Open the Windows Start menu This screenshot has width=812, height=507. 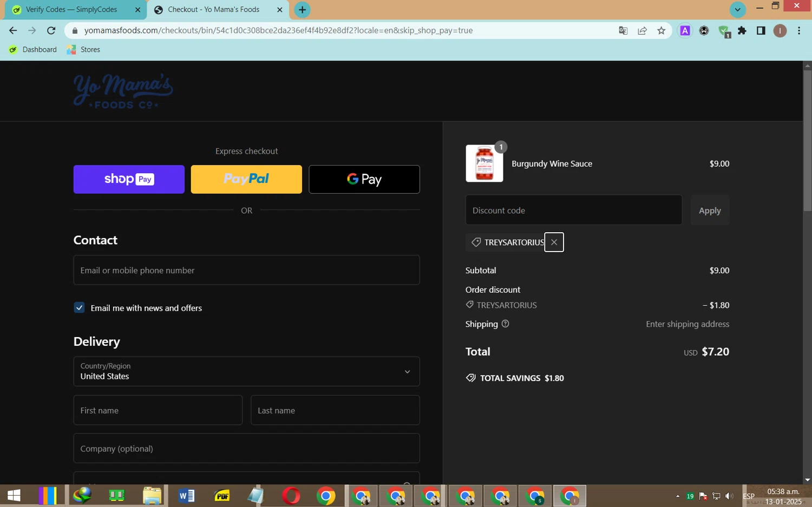(x=14, y=495)
